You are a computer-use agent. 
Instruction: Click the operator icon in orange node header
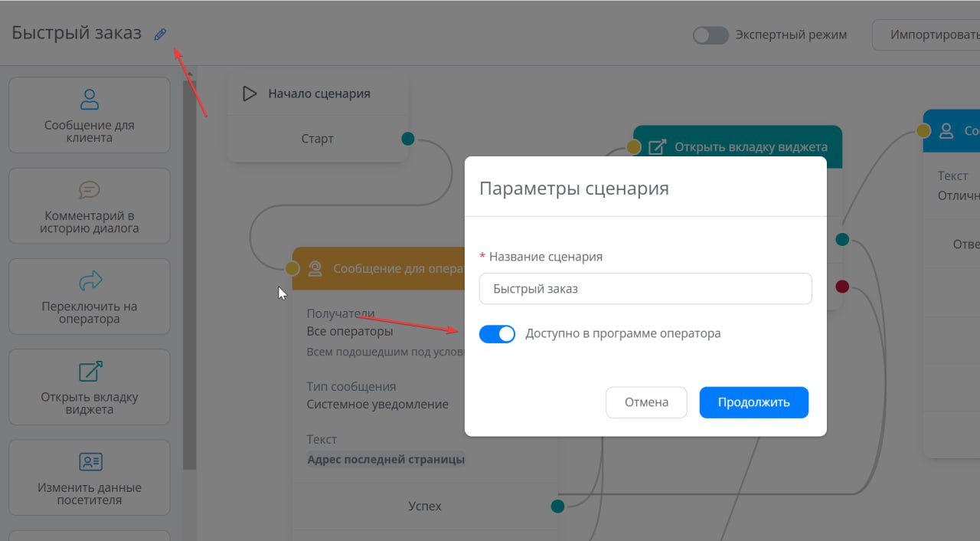pos(315,269)
